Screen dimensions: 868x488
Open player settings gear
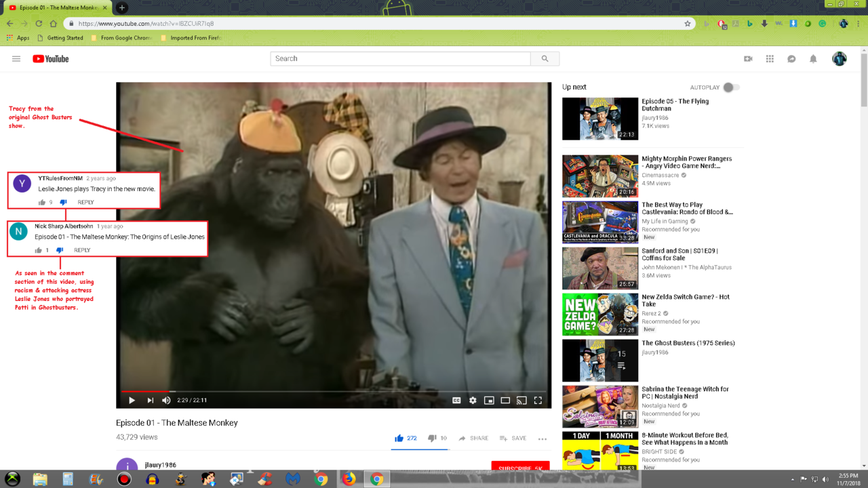[x=473, y=400]
